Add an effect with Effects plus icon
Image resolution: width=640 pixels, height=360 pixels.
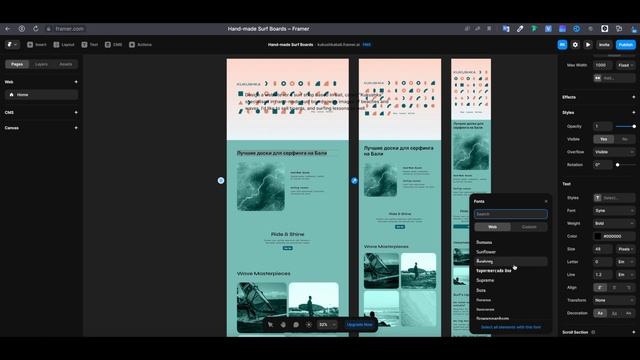pyautogui.click(x=633, y=97)
